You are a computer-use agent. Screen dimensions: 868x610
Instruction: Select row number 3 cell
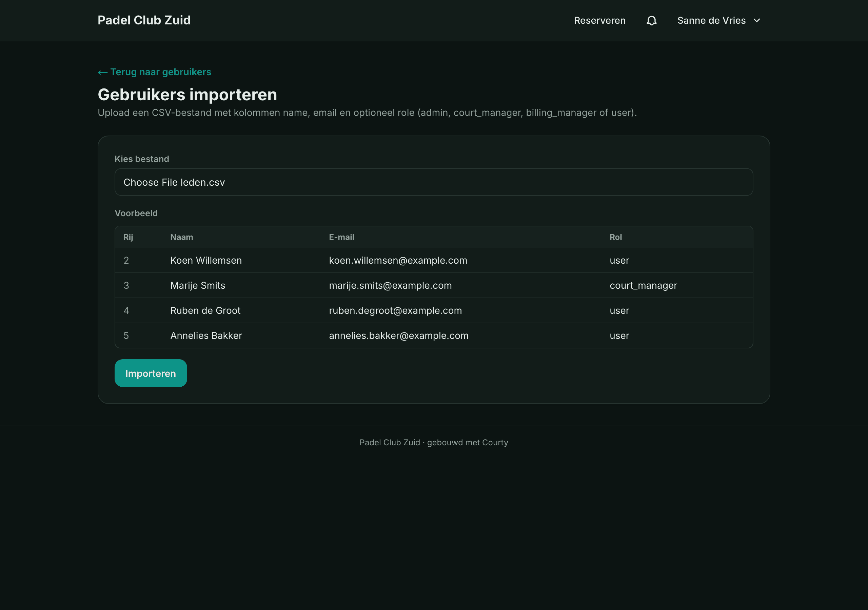click(126, 285)
